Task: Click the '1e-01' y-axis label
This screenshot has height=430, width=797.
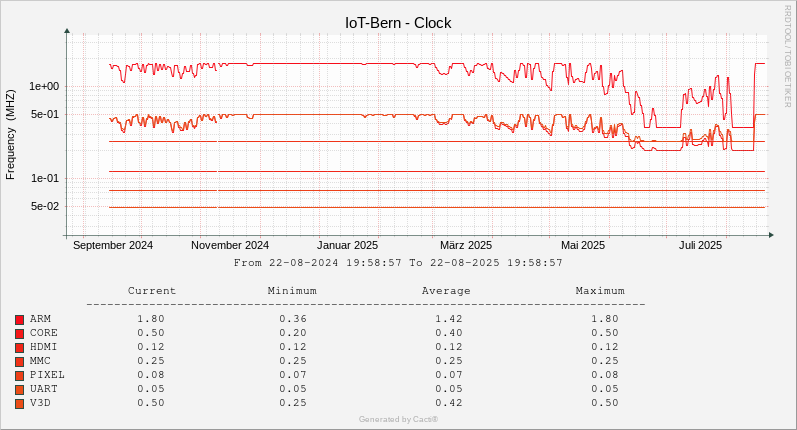Action: (x=44, y=178)
